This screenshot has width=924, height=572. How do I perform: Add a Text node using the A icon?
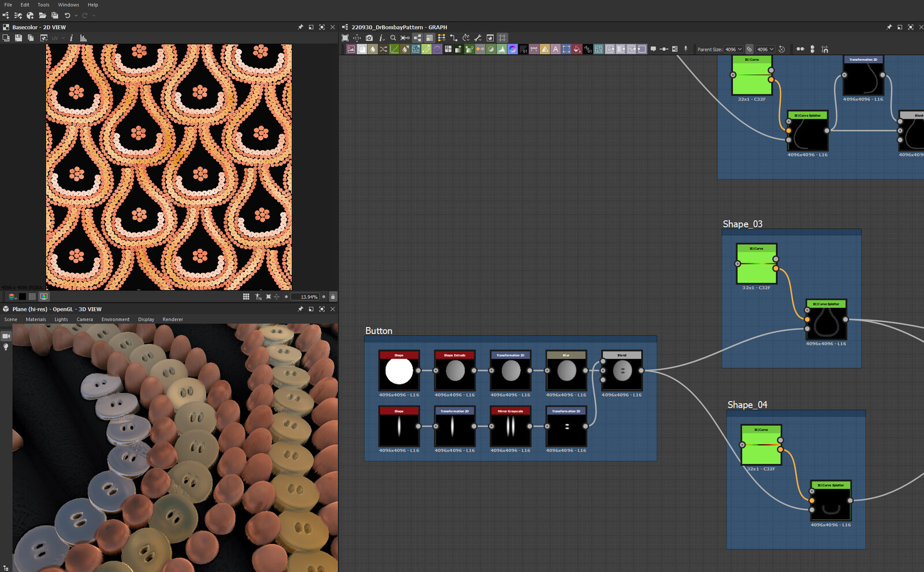554,49
